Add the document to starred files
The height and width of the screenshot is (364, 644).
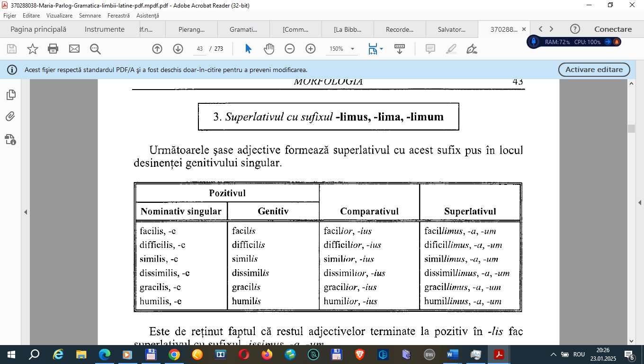33,49
